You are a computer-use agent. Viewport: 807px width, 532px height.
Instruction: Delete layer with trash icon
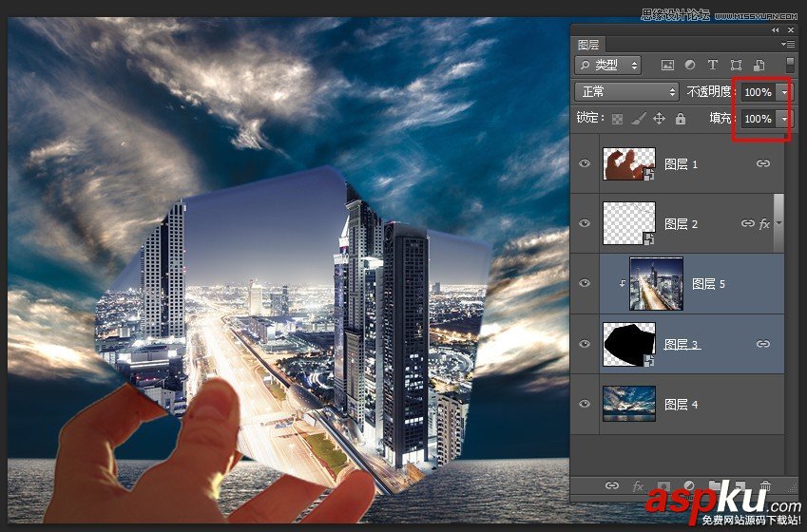(x=765, y=485)
